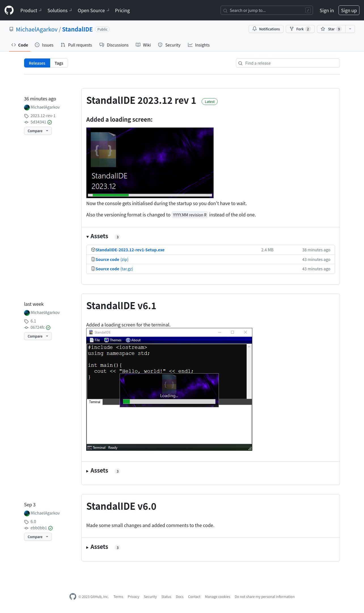Open the Product menu dropdown
This screenshot has width=364, height=613.
tap(31, 10)
